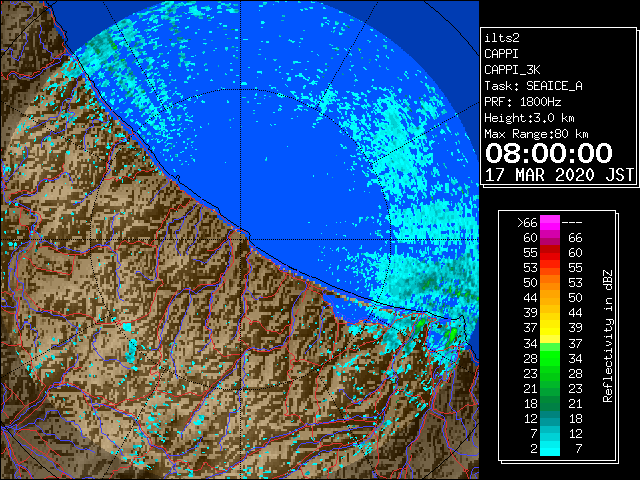Click the 'ilts2' radar site label

pos(502,38)
